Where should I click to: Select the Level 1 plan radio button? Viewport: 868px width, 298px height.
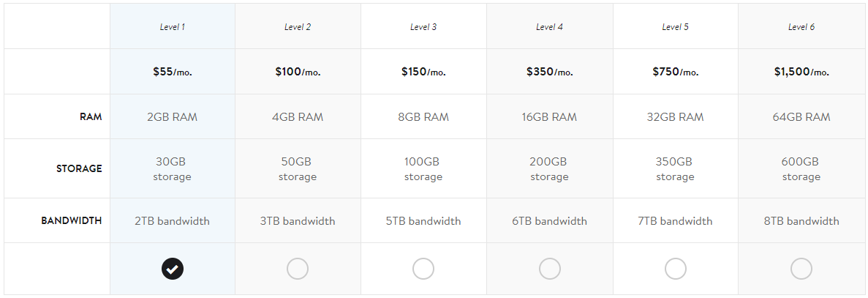click(173, 269)
